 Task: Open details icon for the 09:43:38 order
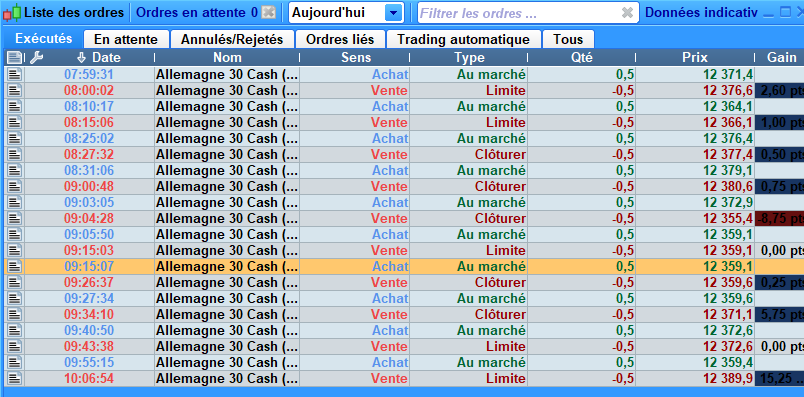(x=15, y=346)
